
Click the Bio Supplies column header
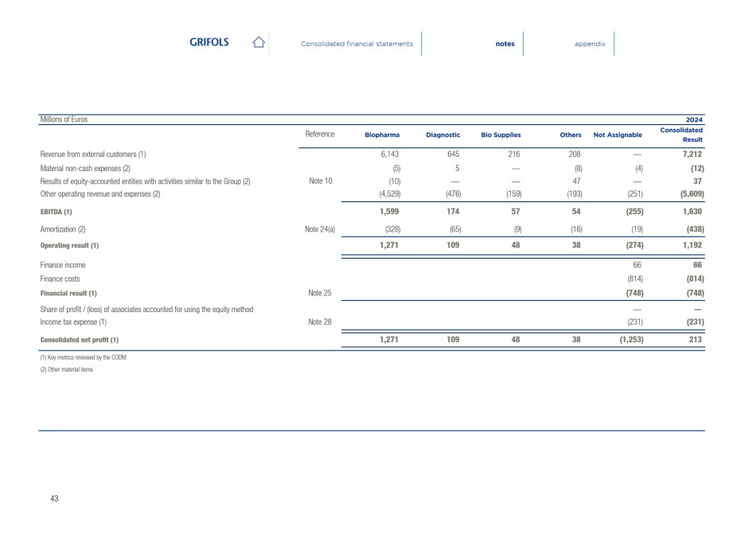coord(501,135)
